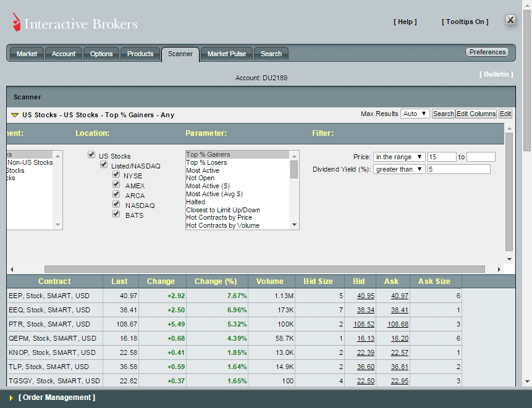Screen dimensions: 532x408
Task: Click the Search button beside Max Results
Action: (443, 114)
